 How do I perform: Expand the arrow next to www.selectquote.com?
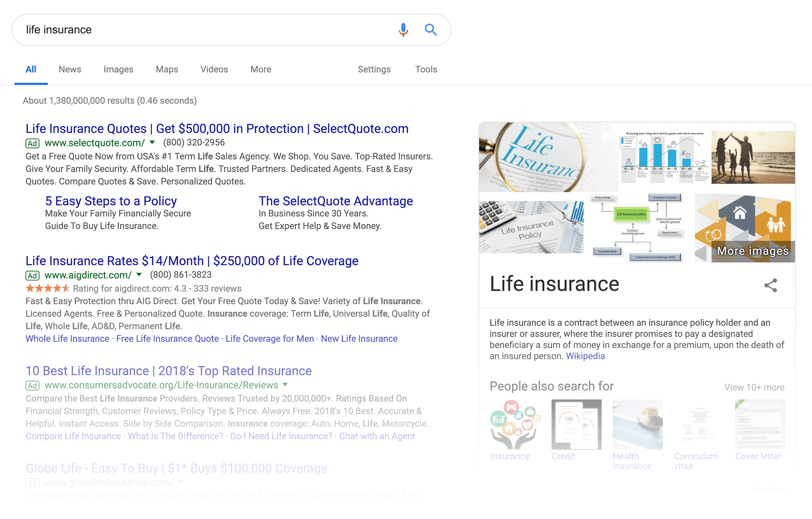[152, 142]
